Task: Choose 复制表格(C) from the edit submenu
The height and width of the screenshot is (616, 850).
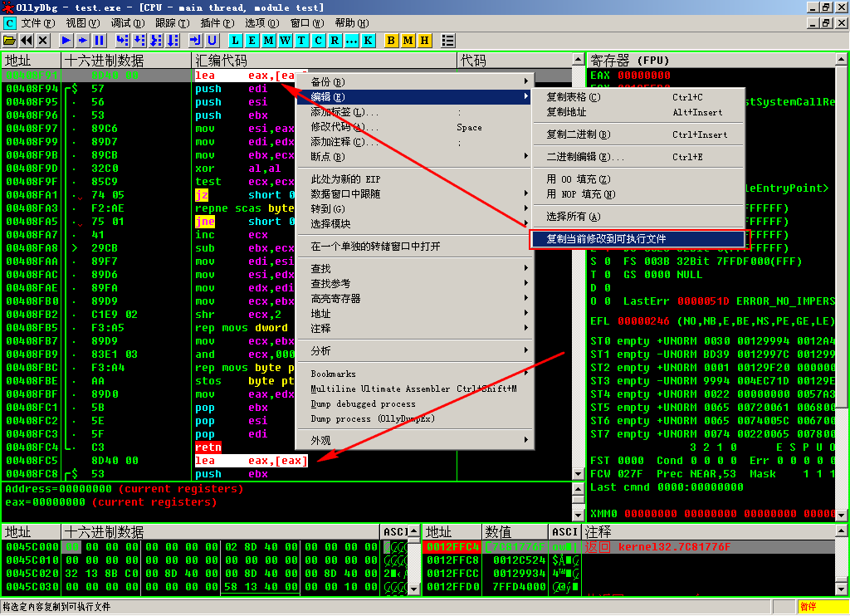Action: 638,97
